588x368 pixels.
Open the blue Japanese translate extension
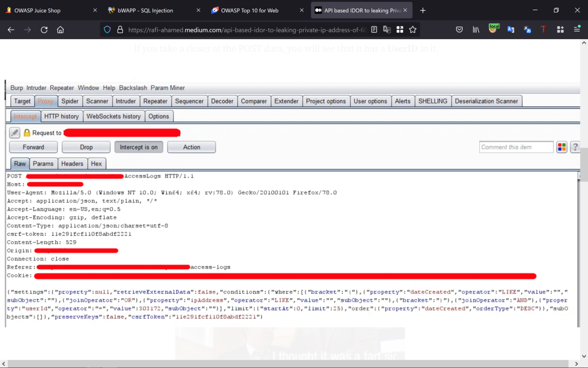(527, 30)
